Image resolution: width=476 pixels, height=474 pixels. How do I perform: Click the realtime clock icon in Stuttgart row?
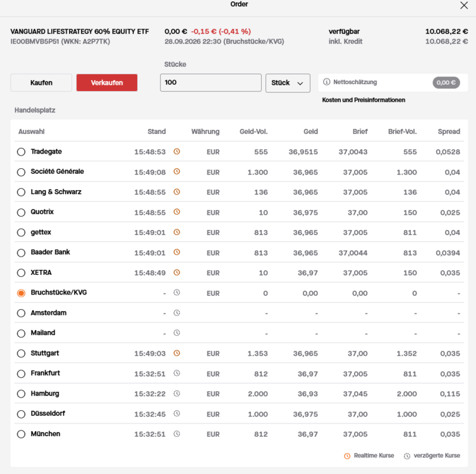pyautogui.click(x=176, y=353)
